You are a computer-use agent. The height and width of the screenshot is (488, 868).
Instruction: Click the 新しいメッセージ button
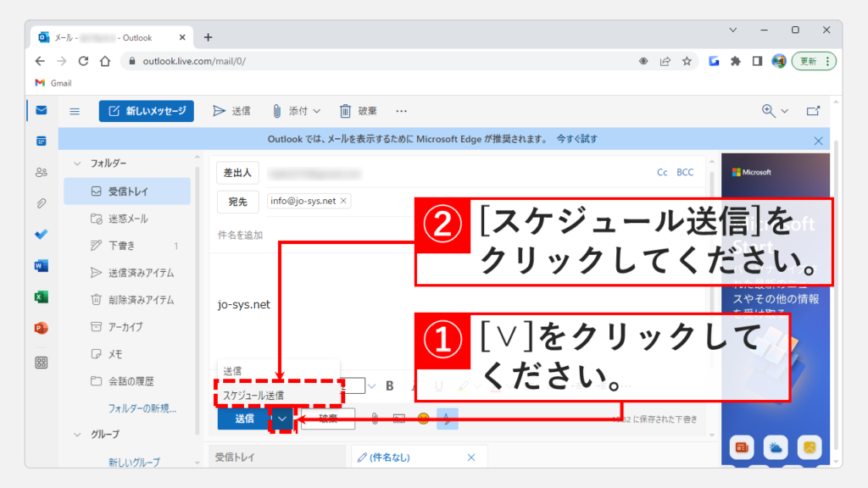[x=146, y=111]
